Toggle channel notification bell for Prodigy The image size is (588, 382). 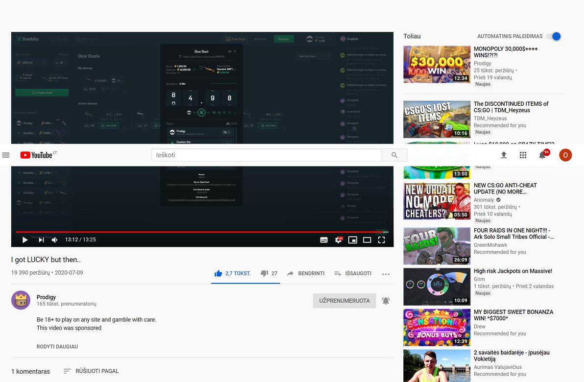pyautogui.click(x=386, y=301)
